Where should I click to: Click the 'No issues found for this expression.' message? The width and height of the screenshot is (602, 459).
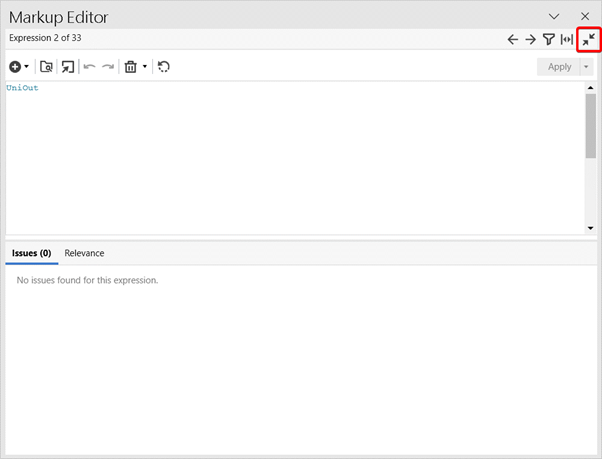click(x=87, y=280)
